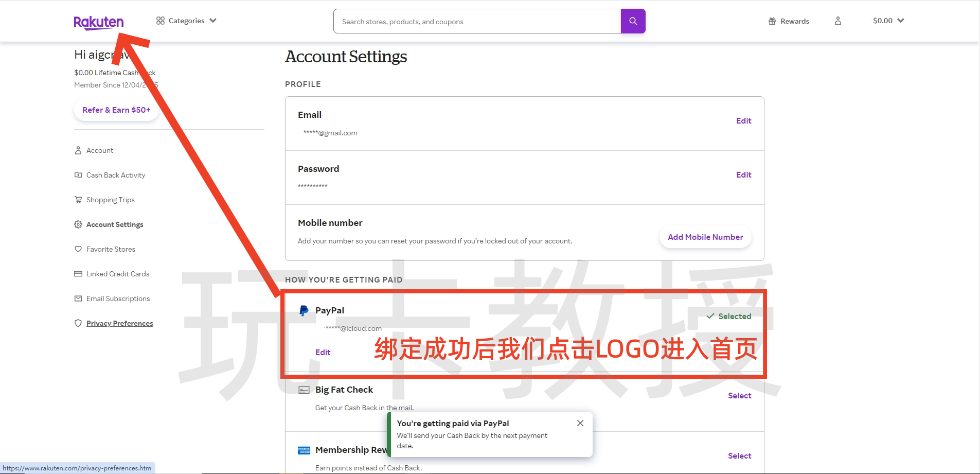Select Membership Rewards payment option
This screenshot has height=474, width=980.
[739, 456]
